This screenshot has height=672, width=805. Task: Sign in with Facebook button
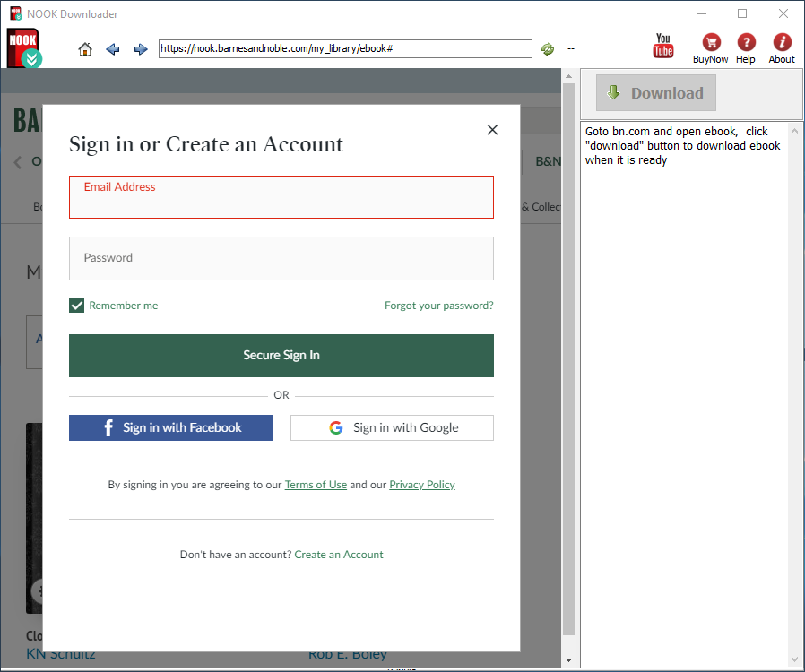coord(170,427)
